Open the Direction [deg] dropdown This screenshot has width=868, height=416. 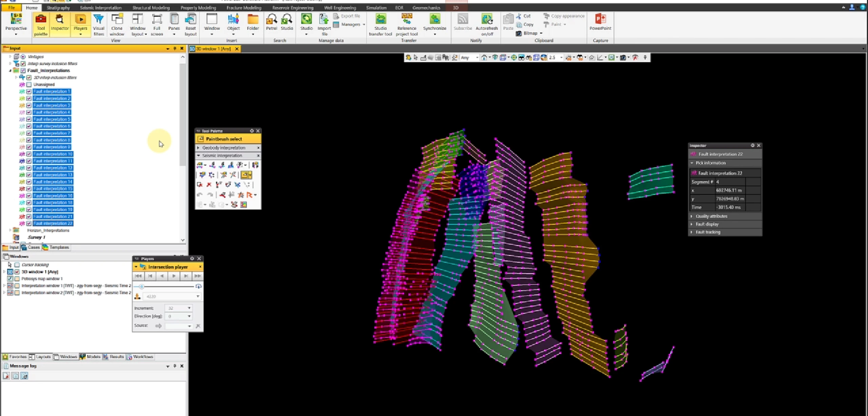[189, 316]
